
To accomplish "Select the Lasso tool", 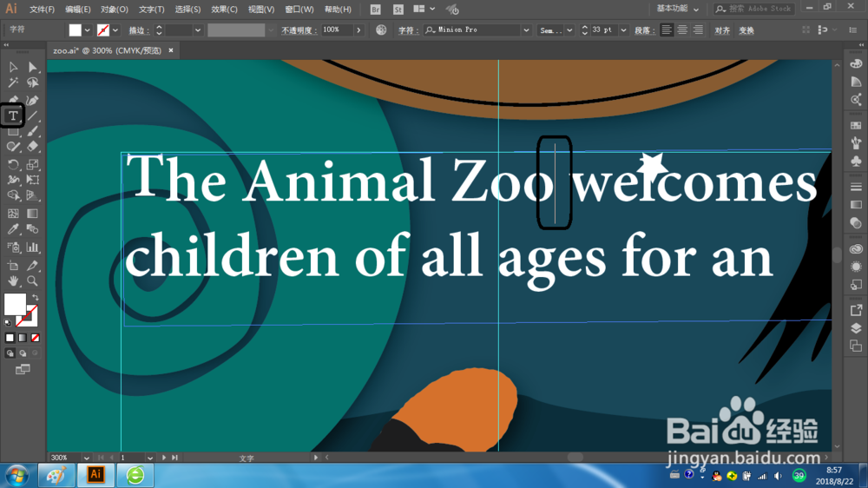I will 33,83.
